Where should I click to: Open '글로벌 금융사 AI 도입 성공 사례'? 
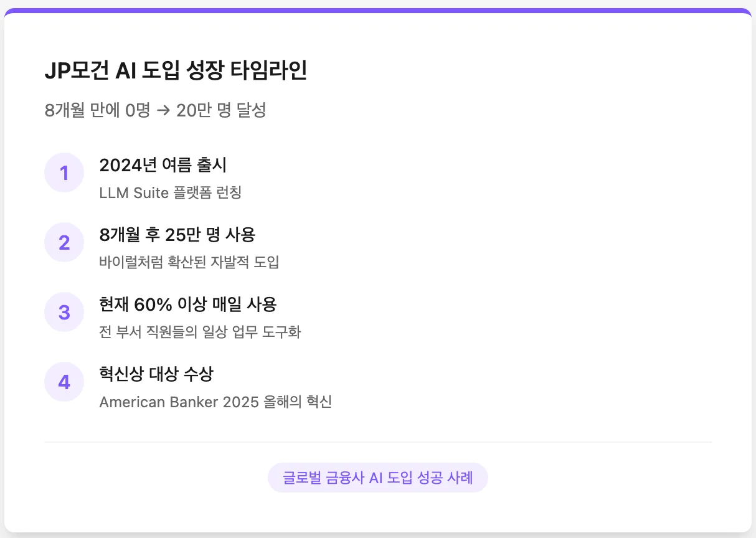point(377,477)
